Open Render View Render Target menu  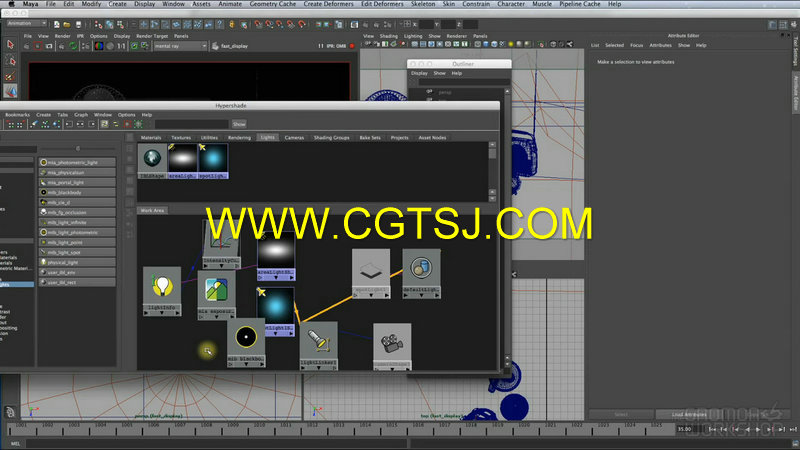click(x=152, y=36)
